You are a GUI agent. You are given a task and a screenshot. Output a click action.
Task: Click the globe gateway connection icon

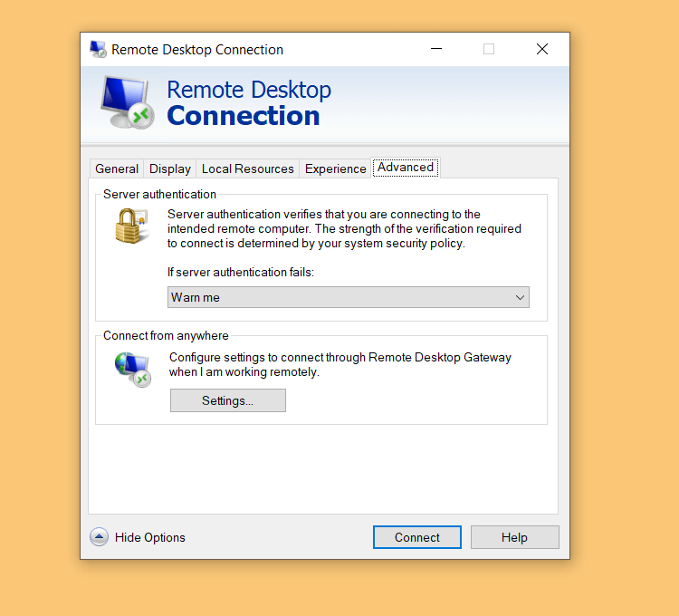[x=133, y=369]
